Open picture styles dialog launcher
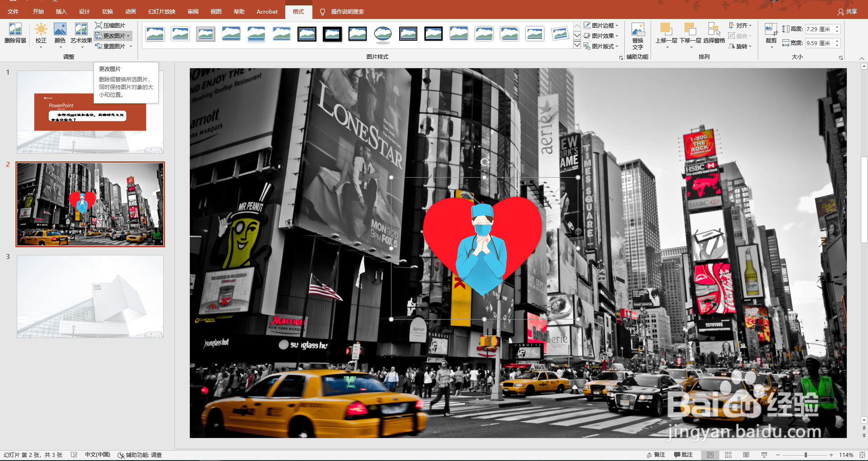Image resolution: width=868 pixels, height=461 pixels. coord(621,57)
